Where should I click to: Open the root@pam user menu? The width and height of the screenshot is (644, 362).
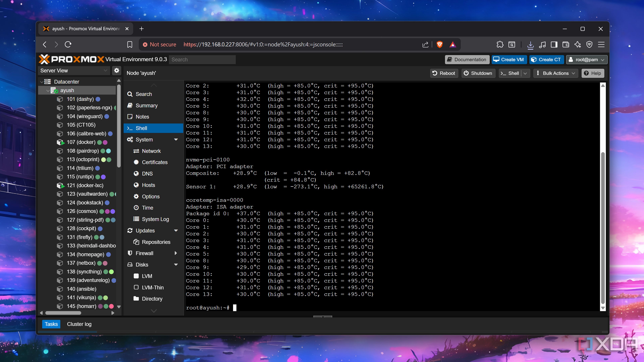point(586,59)
